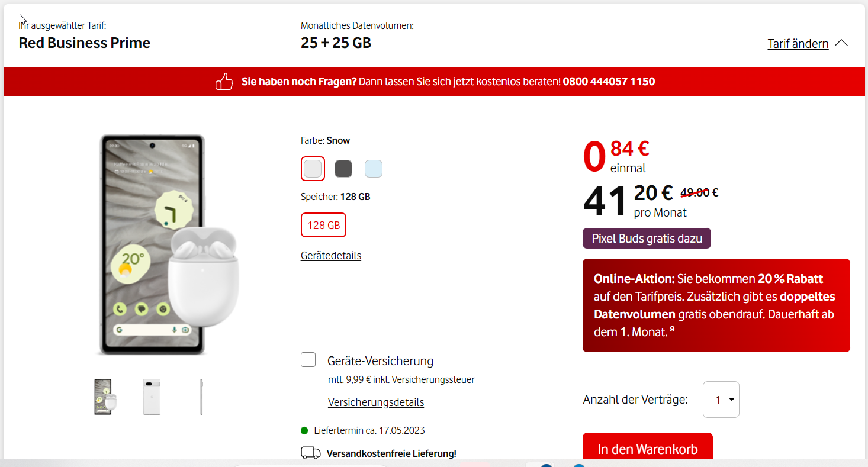Screen dimensions: 868x467
Task: Select the phone with buds thumbnail
Action: 102,397
